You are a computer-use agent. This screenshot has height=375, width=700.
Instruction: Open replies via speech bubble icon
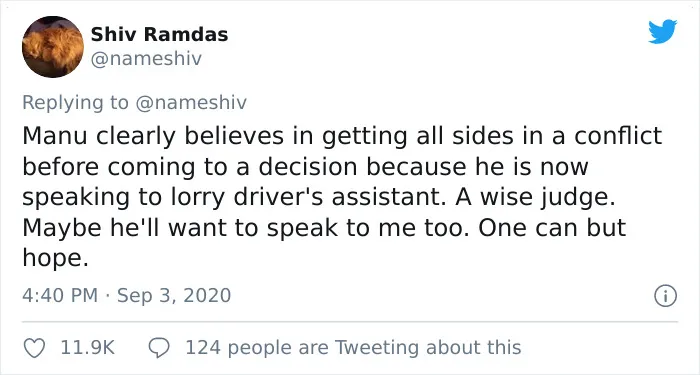(159, 348)
